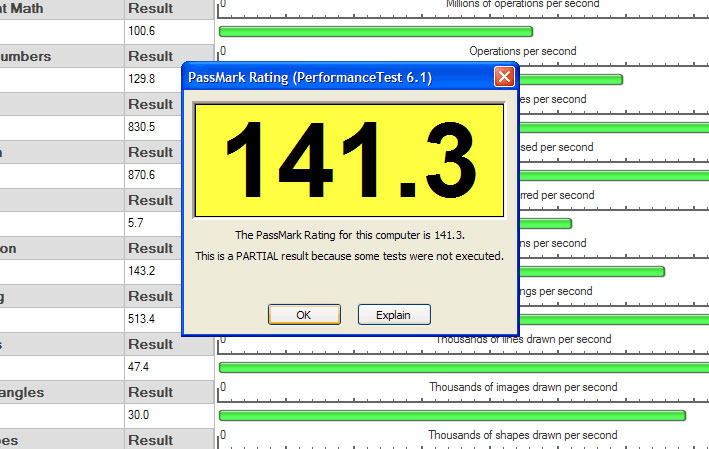709x449 pixels.
Task: Select the 830.5 result value
Action: pyautogui.click(x=142, y=127)
